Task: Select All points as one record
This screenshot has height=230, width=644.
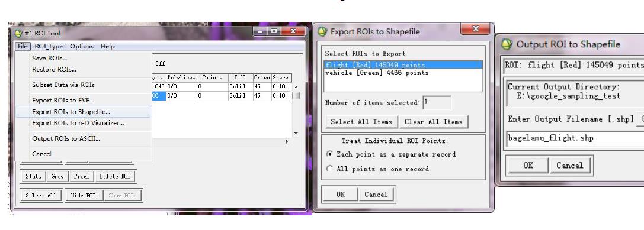Action: (x=377, y=169)
